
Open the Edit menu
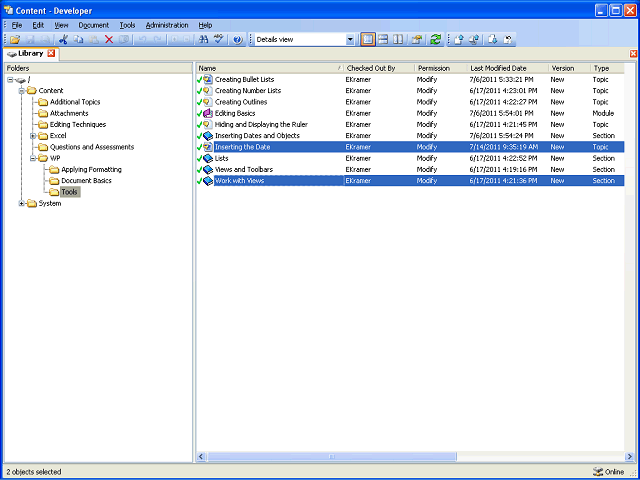tap(38, 25)
